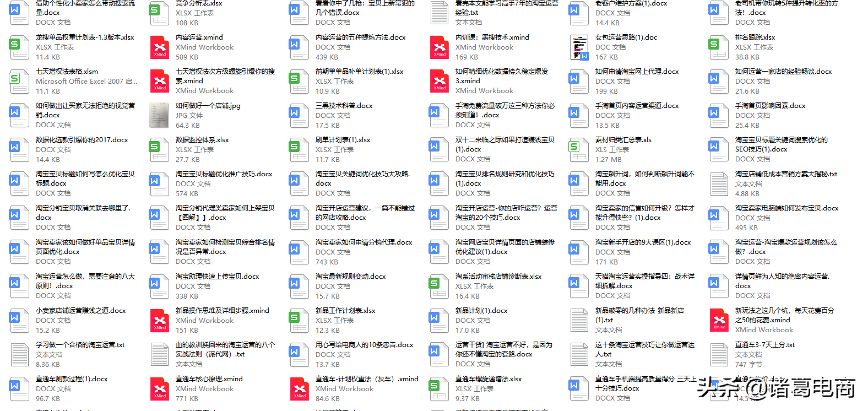868x411 pixels.
Task: Select the file name 这十条淘宝运营技巧让你做运营达人.txt
Action: click(645, 349)
